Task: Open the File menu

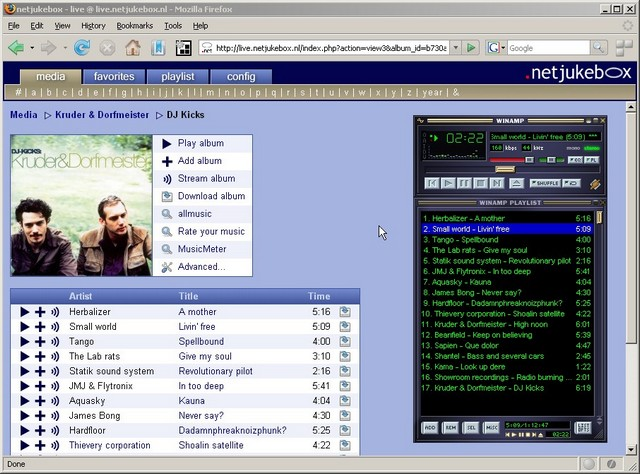Action: 13,26
